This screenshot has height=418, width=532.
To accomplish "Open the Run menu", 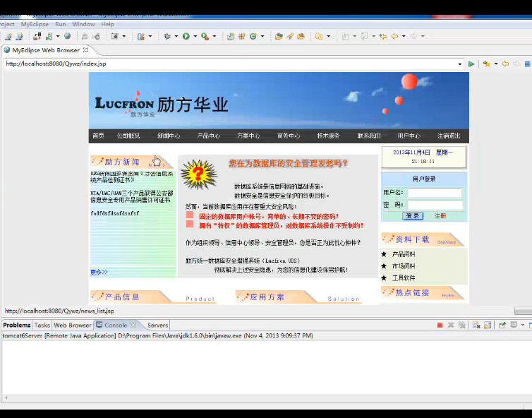I will click(61, 24).
